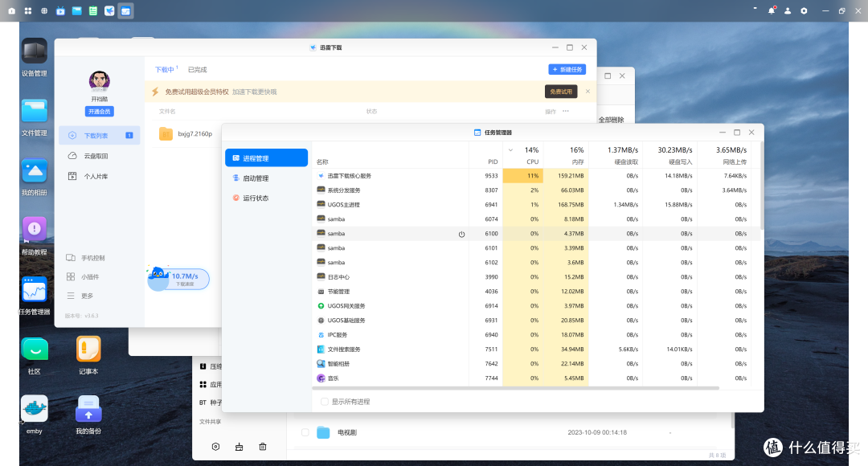Click the task manager vertical scrollbar
This screenshot has height=466, width=868.
(762, 186)
